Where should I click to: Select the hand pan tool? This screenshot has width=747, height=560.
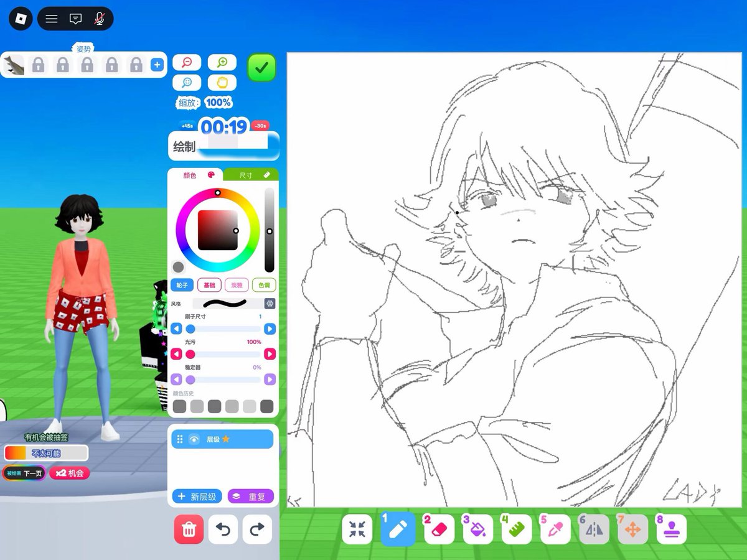[222, 82]
